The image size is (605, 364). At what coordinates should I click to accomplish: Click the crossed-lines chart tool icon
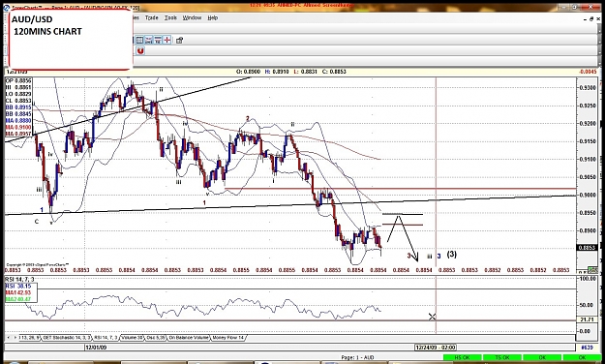click(148, 40)
